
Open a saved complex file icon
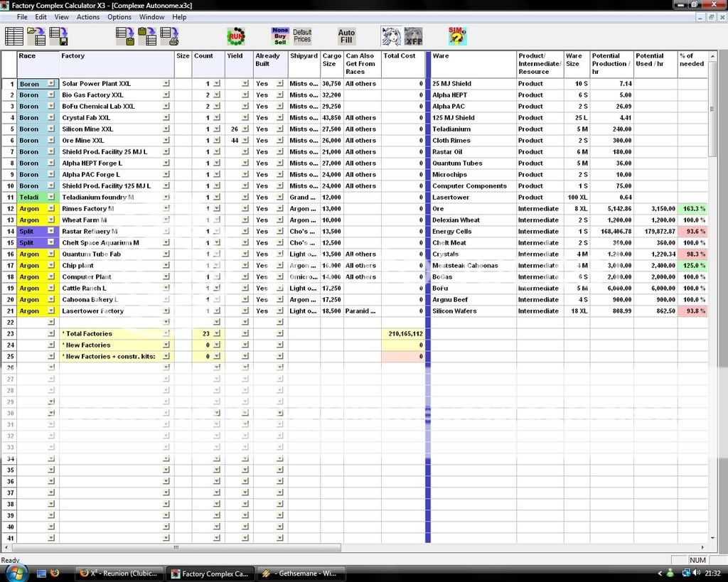click(36, 36)
